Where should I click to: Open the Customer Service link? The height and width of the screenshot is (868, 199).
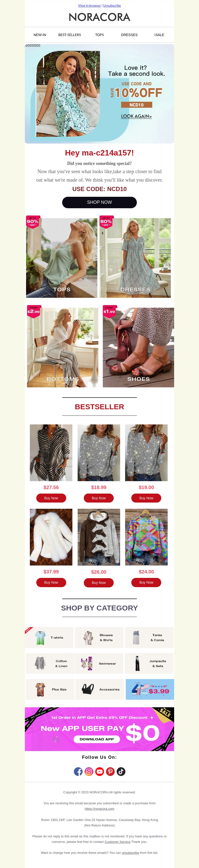(x=117, y=842)
